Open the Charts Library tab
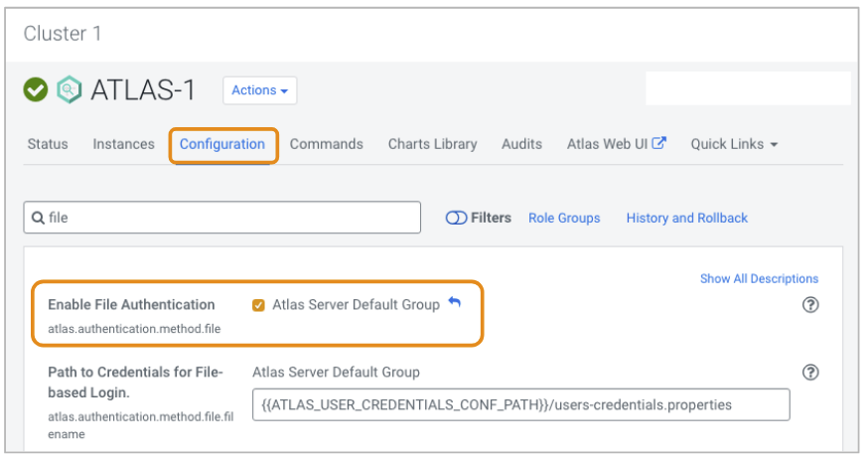Image resolution: width=868 pixels, height=462 pixels. [x=432, y=144]
